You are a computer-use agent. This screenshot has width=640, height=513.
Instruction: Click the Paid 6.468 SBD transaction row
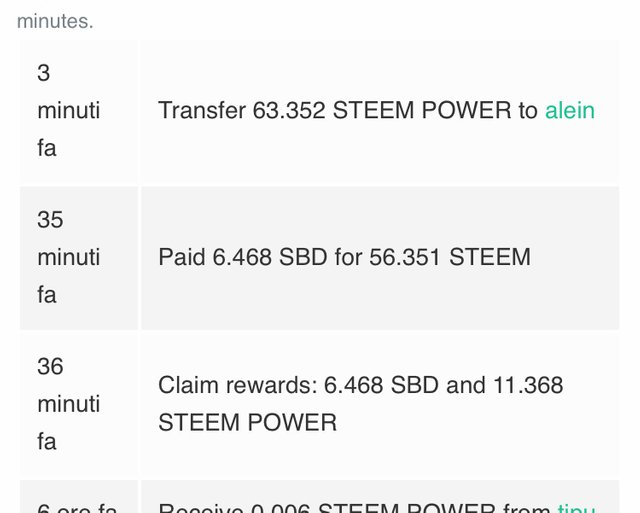point(380,258)
